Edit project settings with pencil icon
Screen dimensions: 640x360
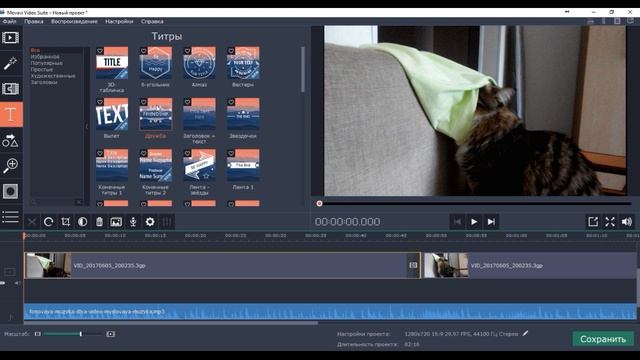[525, 333]
